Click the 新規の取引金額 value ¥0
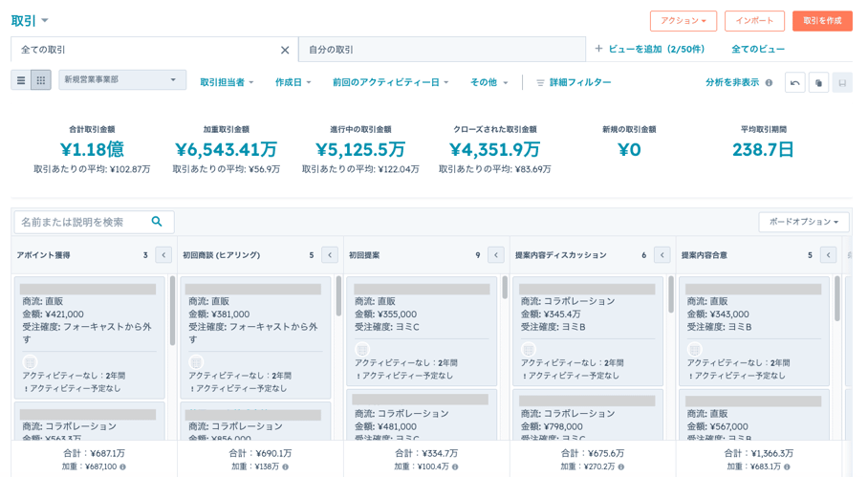Viewport: 868px width, 477px height. [629, 149]
